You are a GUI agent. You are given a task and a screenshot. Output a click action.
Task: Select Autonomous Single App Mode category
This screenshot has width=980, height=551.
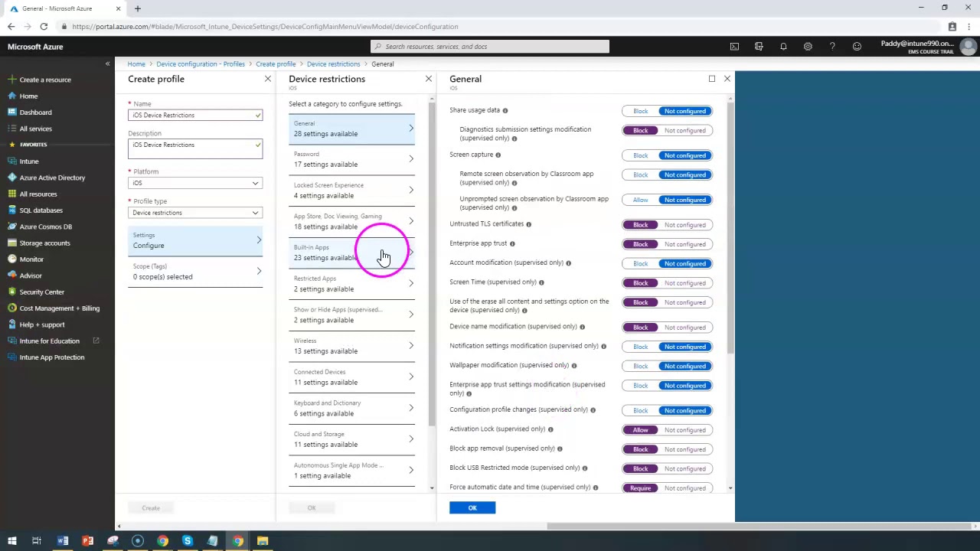click(x=352, y=471)
